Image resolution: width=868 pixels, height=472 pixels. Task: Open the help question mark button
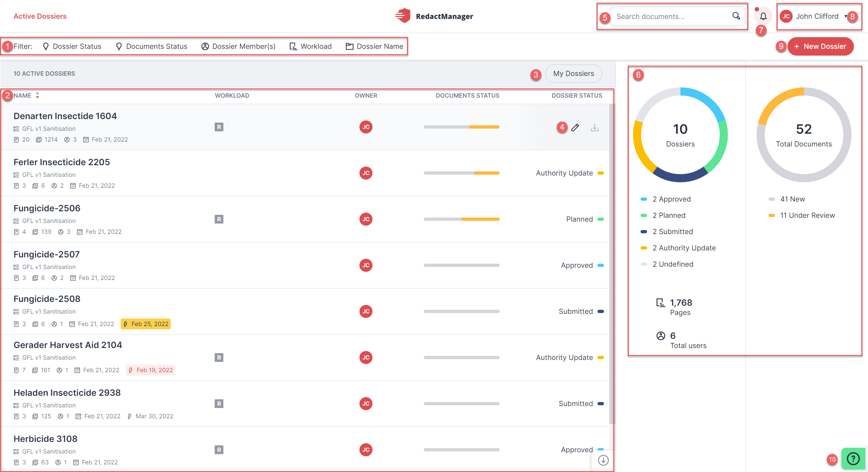tap(853, 459)
